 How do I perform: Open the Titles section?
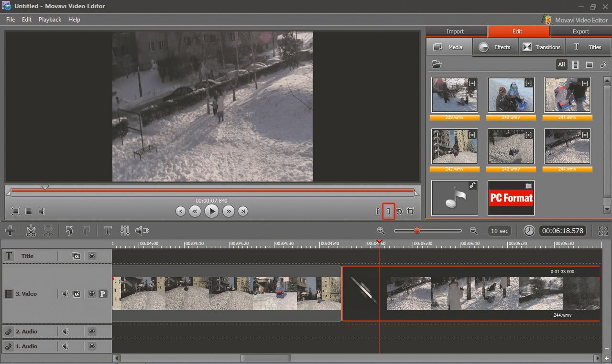588,47
